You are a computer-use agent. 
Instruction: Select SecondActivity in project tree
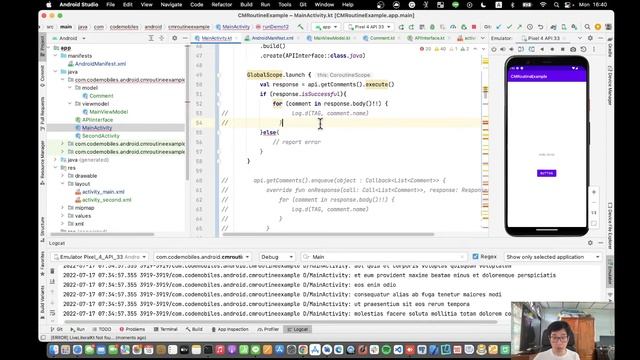coord(101,136)
